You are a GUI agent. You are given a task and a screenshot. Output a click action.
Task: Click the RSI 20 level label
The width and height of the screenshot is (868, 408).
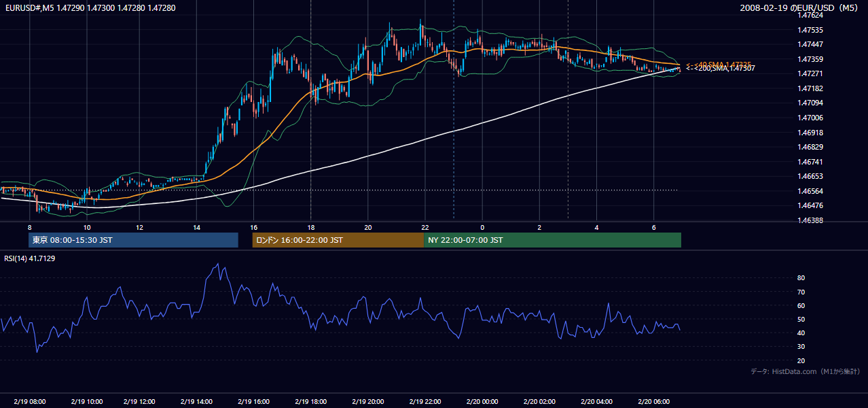[801, 360]
